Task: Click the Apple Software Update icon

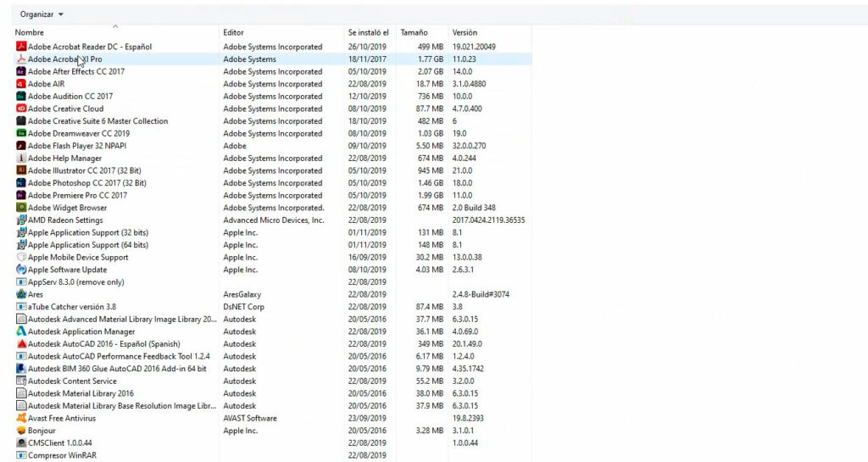Action: tap(21, 270)
